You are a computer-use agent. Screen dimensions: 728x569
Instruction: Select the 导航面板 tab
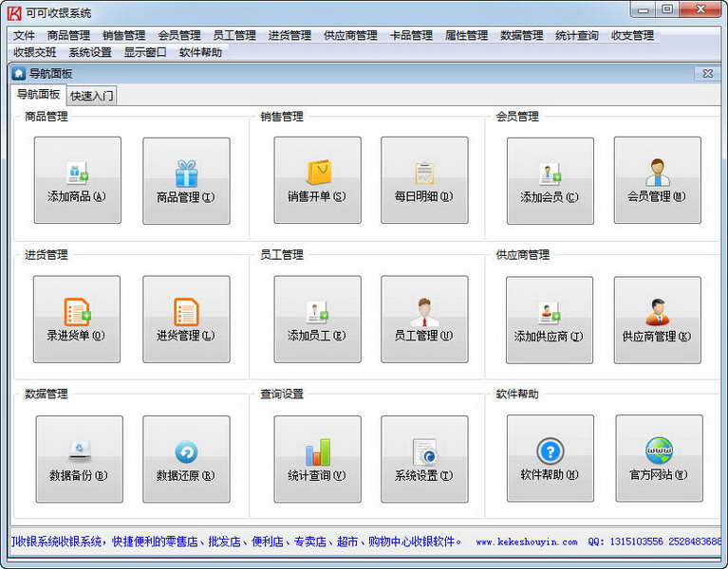coord(39,94)
